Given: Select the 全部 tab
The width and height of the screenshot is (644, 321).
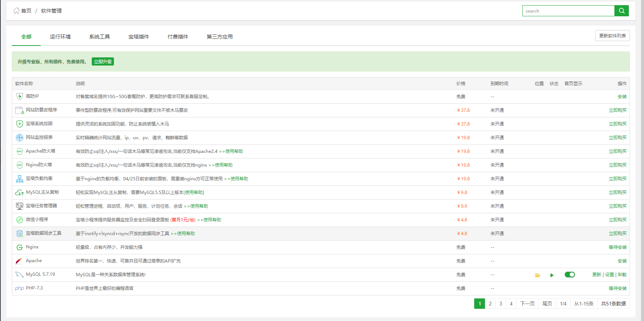Looking at the screenshot, I should tap(26, 37).
